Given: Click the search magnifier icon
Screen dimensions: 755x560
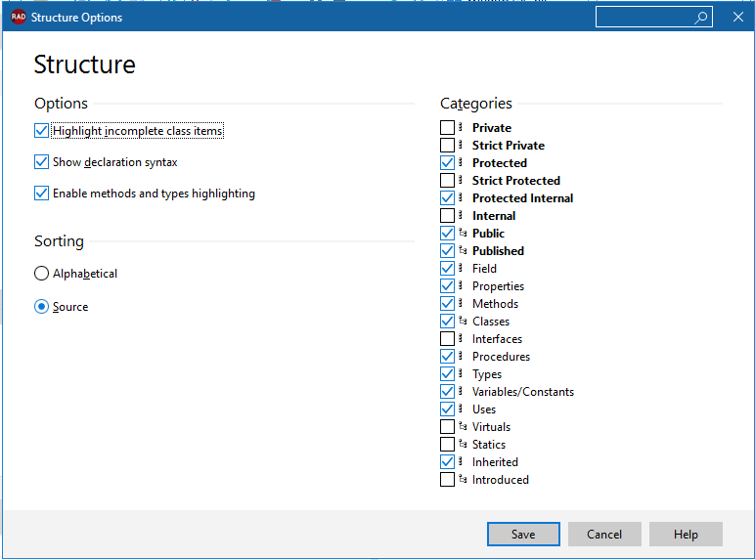Looking at the screenshot, I should pyautogui.click(x=701, y=18).
